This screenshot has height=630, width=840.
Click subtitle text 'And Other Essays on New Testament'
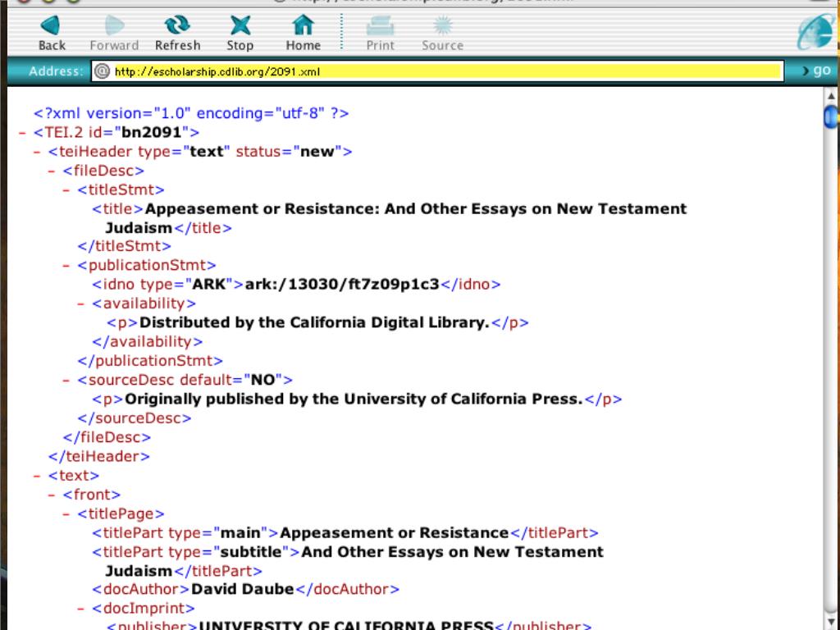coord(453,552)
